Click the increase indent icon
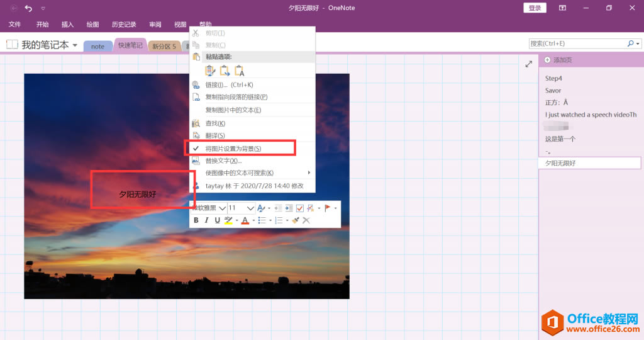The height and width of the screenshot is (340, 644). coord(289,208)
